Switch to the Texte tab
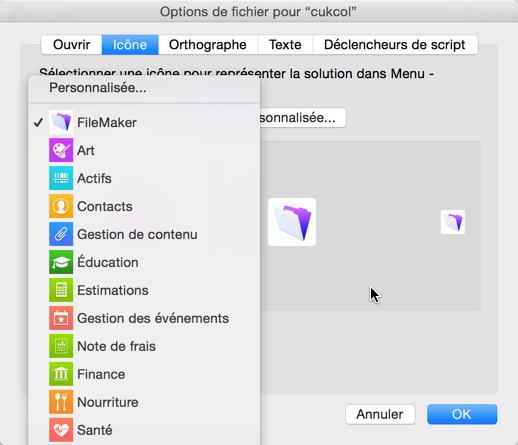 pyautogui.click(x=285, y=45)
